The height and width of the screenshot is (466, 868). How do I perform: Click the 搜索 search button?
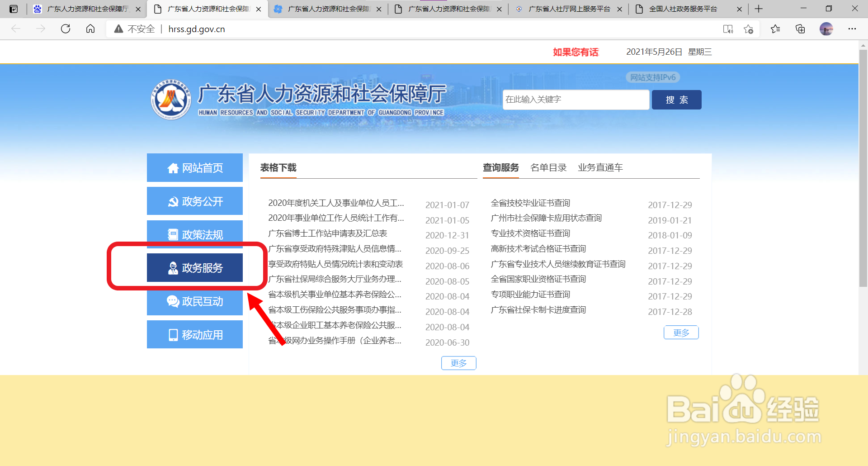coord(677,100)
